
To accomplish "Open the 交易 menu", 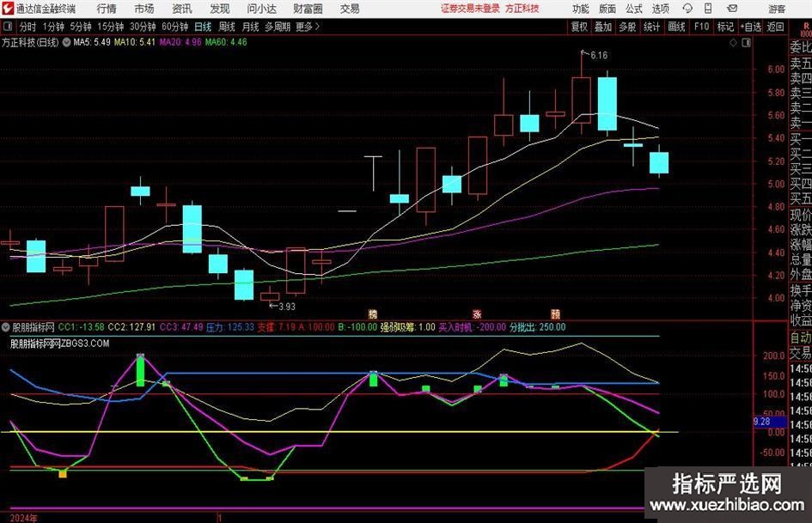I will [350, 9].
